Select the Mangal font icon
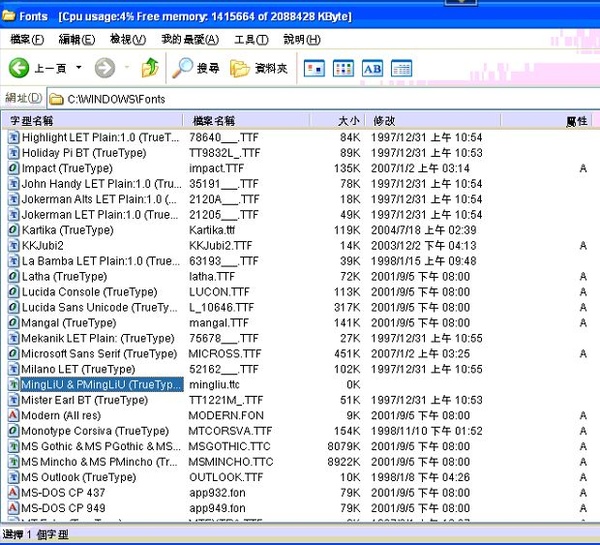This screenshot has height=545, width=600. pos(13,323)
